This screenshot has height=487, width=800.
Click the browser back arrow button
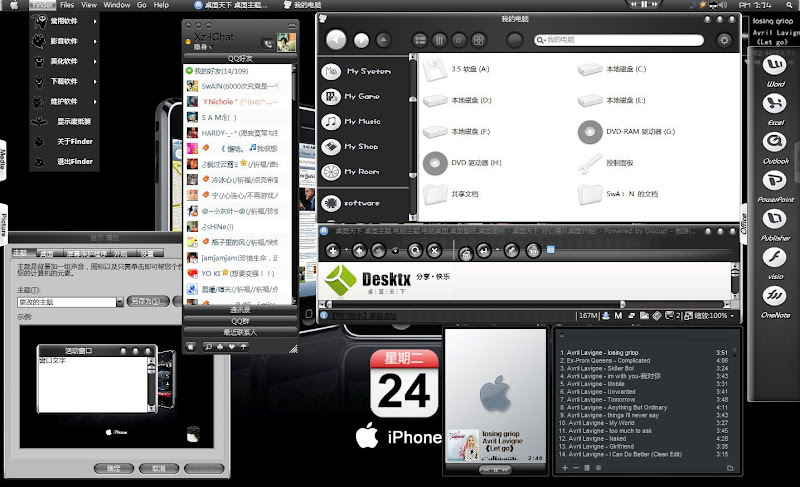(359, 250)
